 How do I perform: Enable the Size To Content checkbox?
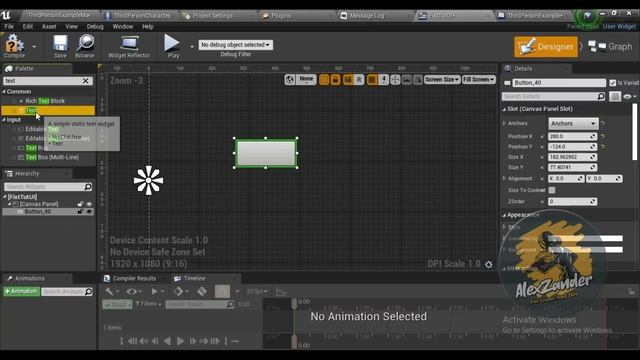[x=552, y=190]
